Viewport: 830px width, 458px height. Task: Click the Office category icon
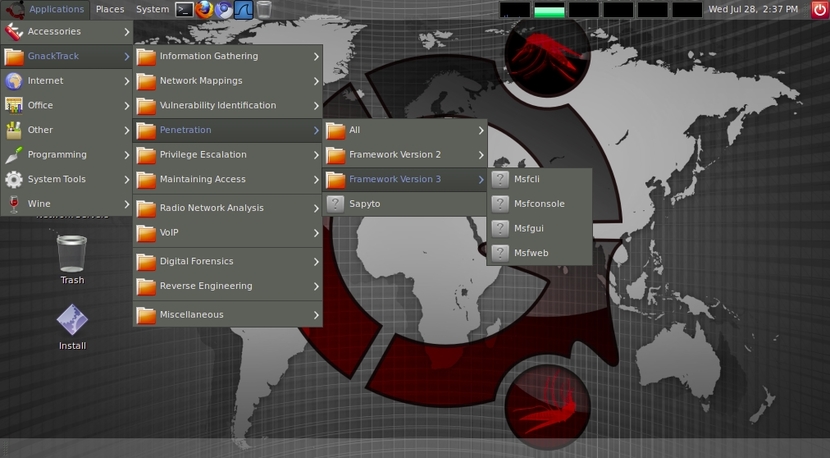14,105
